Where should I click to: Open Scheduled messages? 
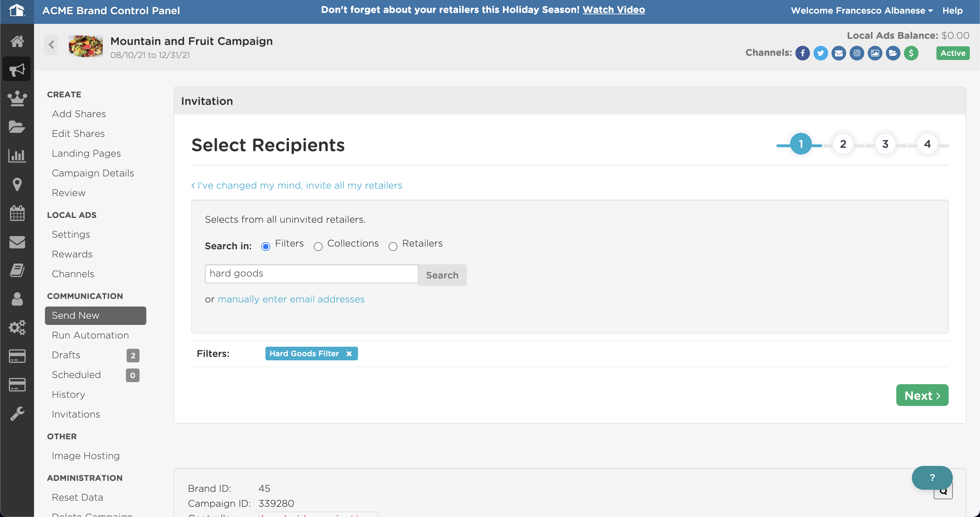(x=96, y=375)
